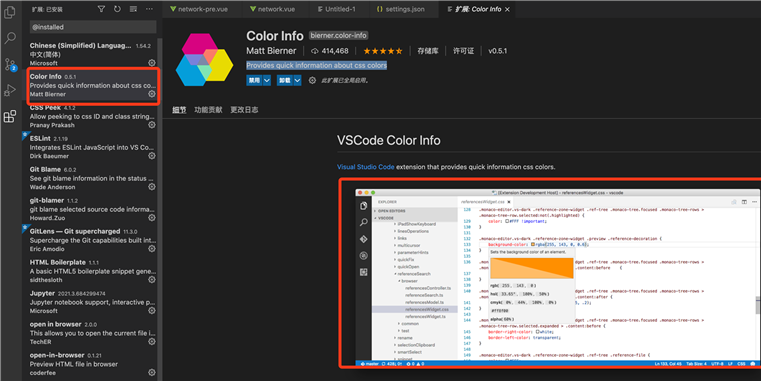Open the Visual Studio Code link
The height and width of the screenshot is (381, 761).
[x=365, y=166]
